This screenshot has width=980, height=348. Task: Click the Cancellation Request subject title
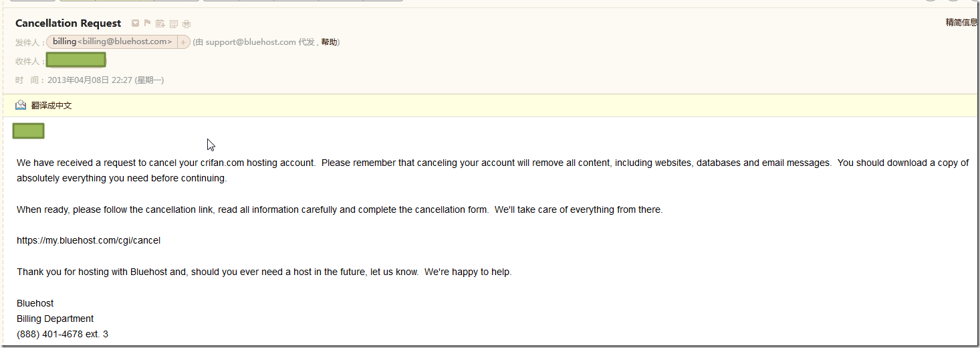click(68, 23)
